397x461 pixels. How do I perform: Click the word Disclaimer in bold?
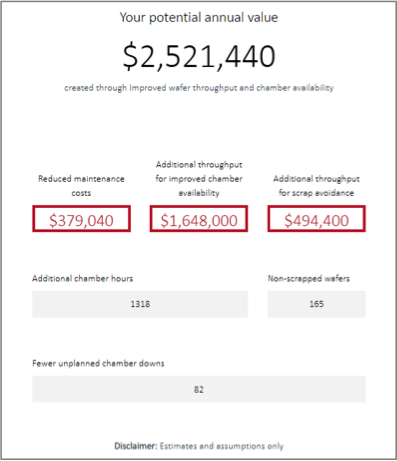click(135, 446)
